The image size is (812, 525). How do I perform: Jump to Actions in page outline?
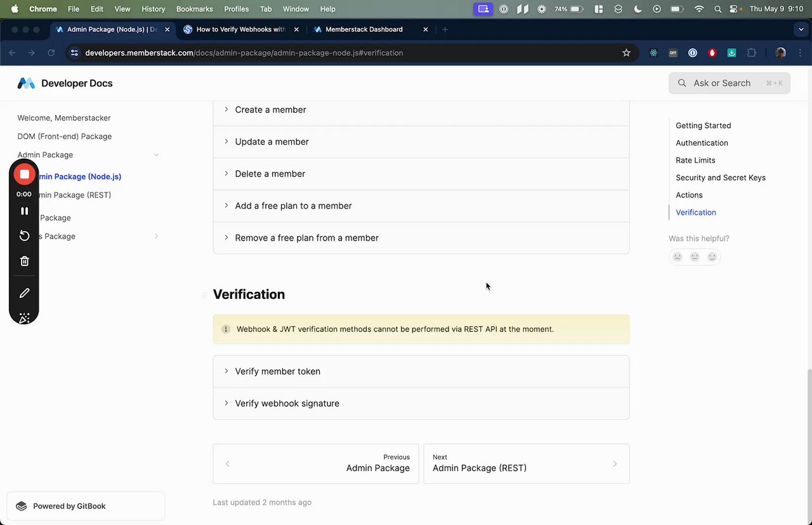point(689,195)
